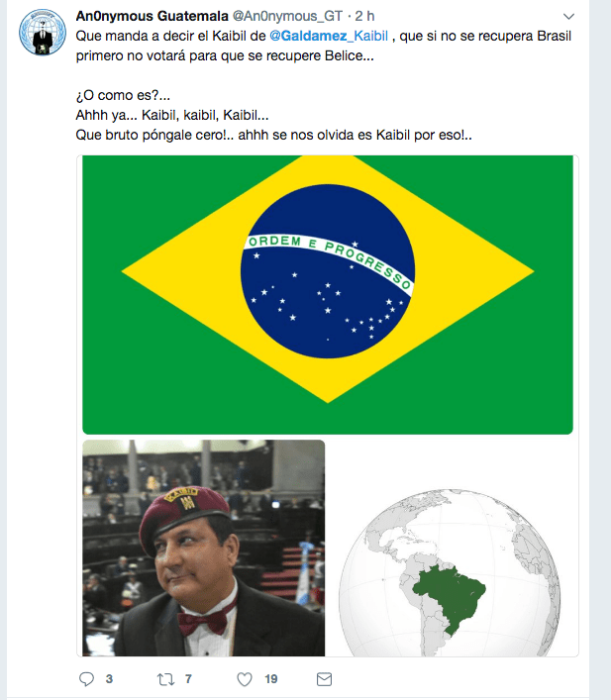Click the like count number 19
The height and width of the screenshot is (700, 611).
pyautogui.click(x=271, y=679)
